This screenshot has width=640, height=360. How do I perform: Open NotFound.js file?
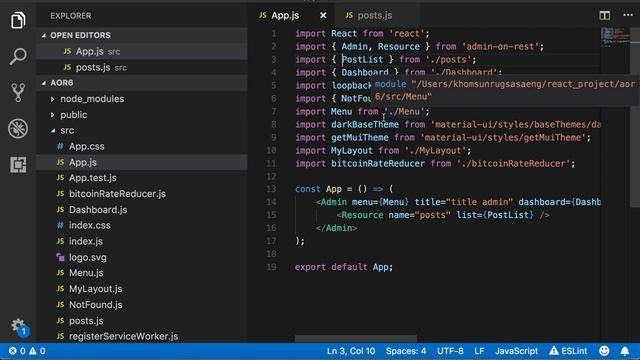(96, 305)
